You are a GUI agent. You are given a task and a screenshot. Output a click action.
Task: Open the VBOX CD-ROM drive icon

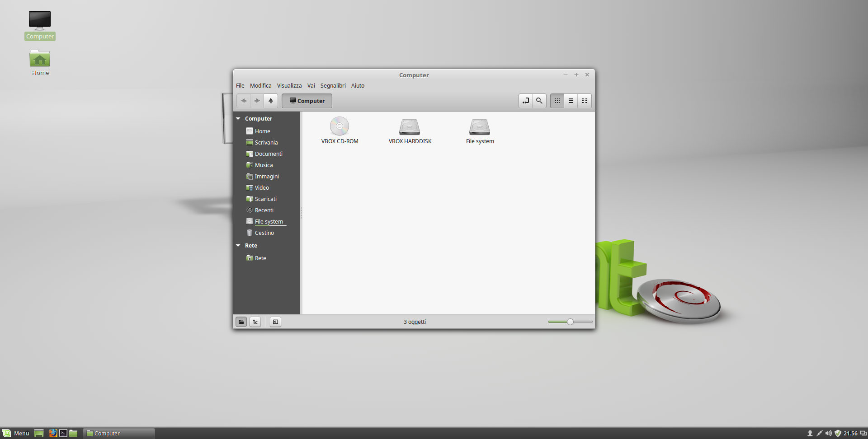click(339, 126)
